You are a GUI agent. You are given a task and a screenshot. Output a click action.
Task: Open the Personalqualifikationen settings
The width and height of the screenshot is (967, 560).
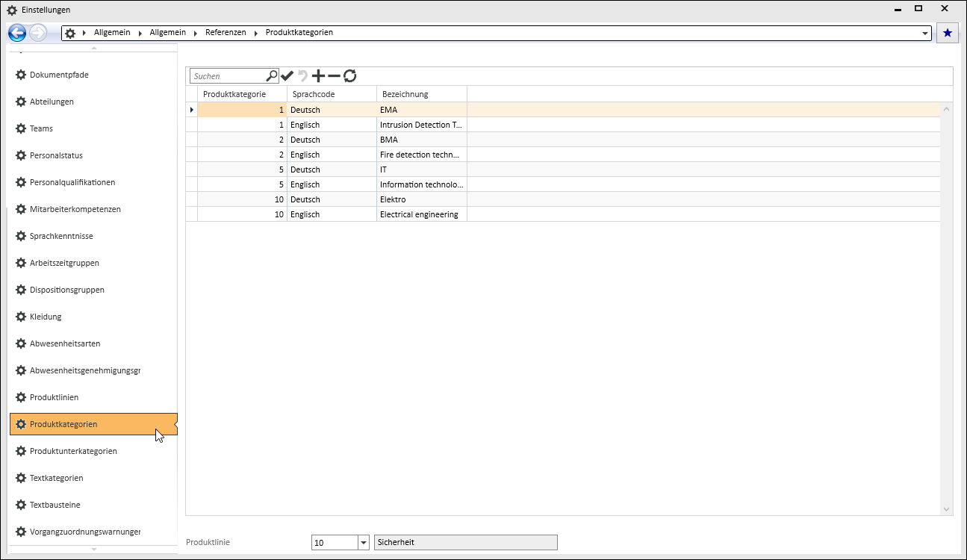click(93, 182)
